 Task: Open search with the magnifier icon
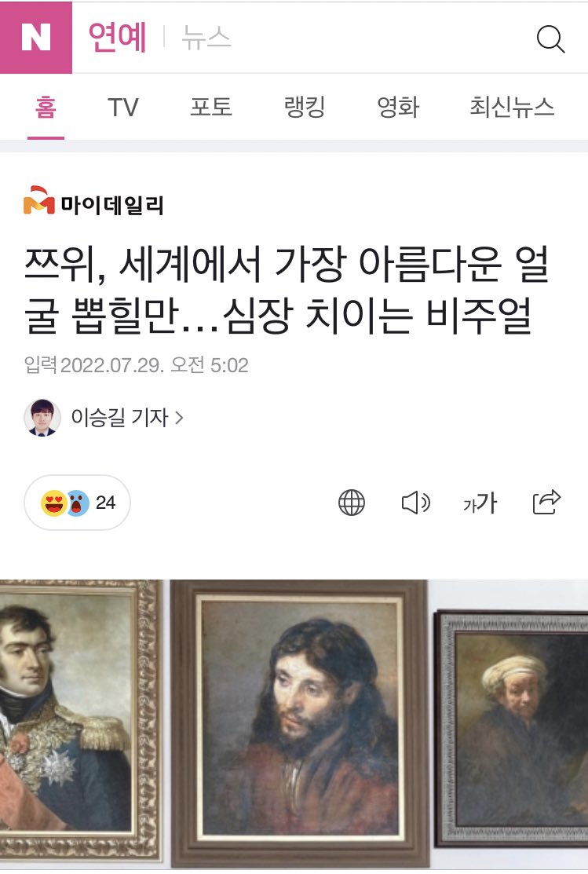pos(550,39)
